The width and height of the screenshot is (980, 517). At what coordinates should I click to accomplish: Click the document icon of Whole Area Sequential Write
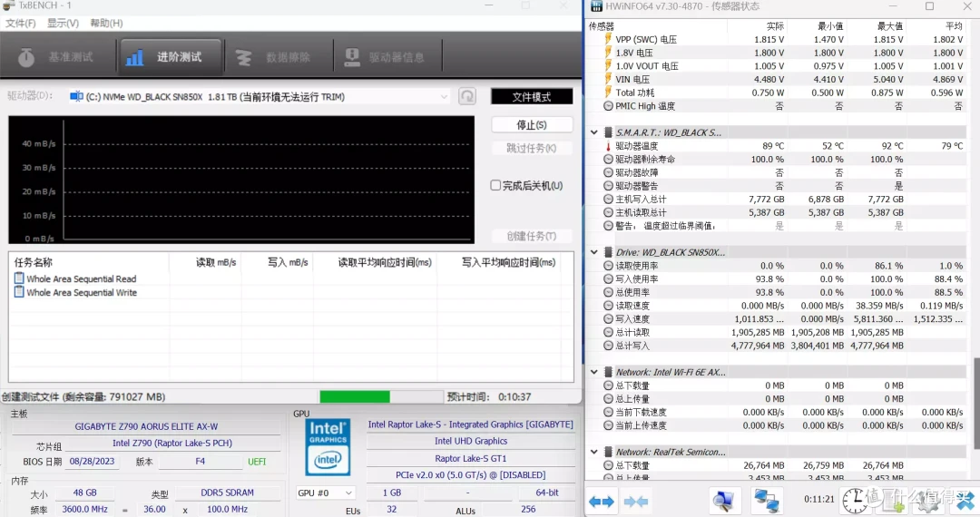click(x=19, y=291)
